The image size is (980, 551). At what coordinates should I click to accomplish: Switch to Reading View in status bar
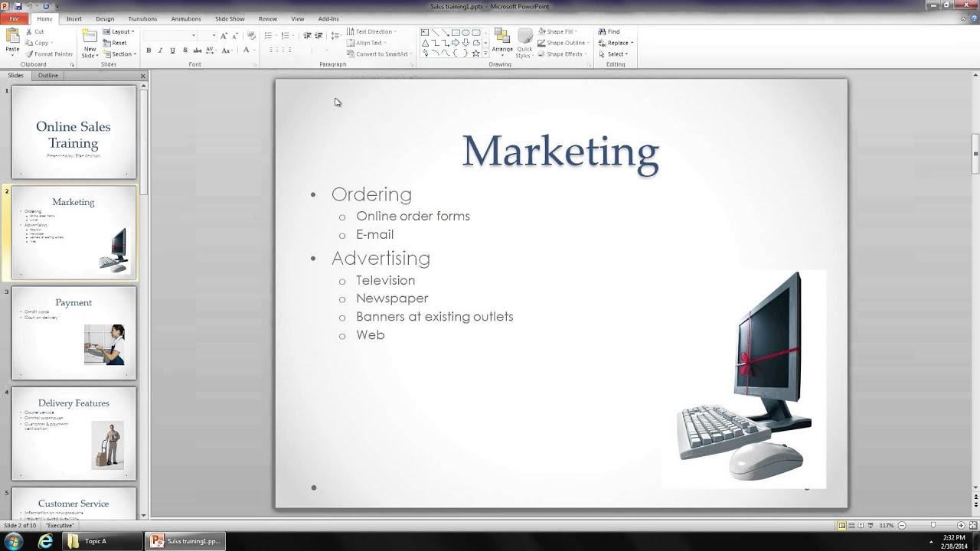click(862, 526)
